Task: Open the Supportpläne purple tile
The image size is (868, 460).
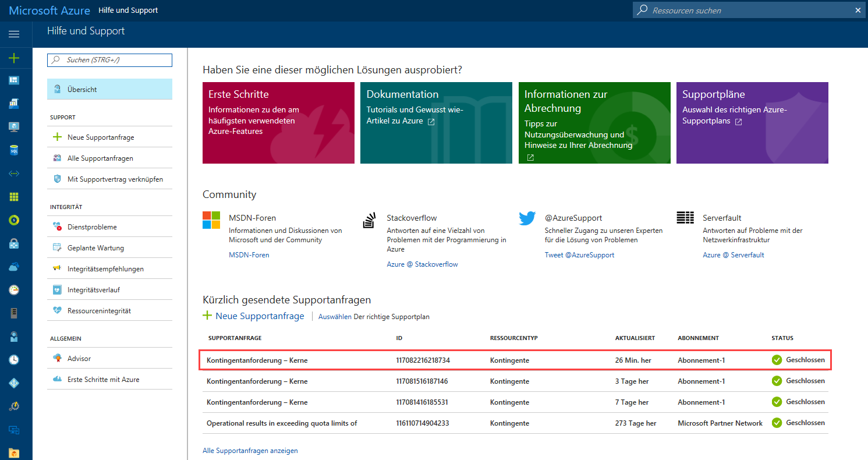Action: [752, 123]
